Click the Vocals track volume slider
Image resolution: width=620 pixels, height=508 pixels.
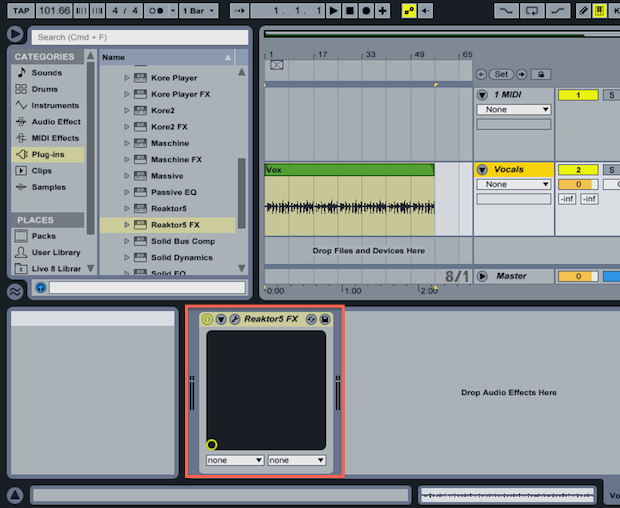coord(577,185)
